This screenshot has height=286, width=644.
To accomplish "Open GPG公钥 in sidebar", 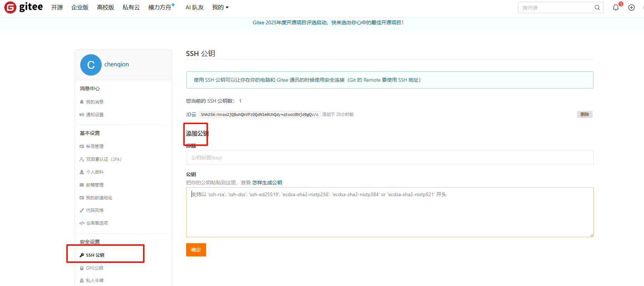I will click(94, 268).
